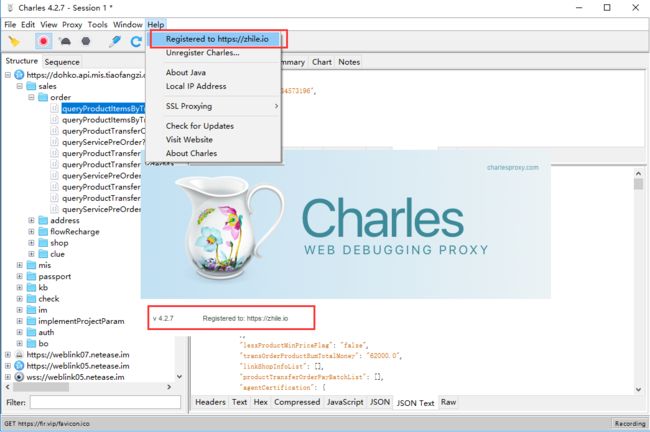This screenshot has width=650, height=432.
Task: Switch to the Compressed response tab
Action: click(297, 402)
